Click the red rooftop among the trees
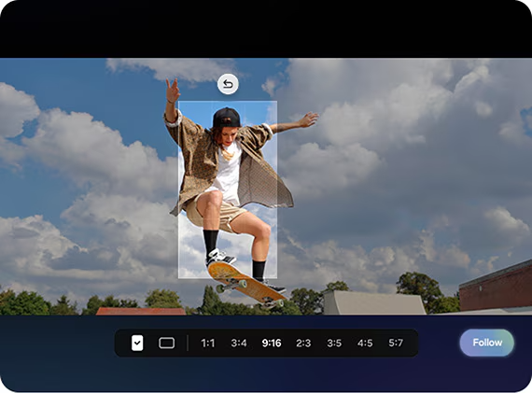This screenshot has height=393, width=532. pyautogui.click(x=141, y=311)
